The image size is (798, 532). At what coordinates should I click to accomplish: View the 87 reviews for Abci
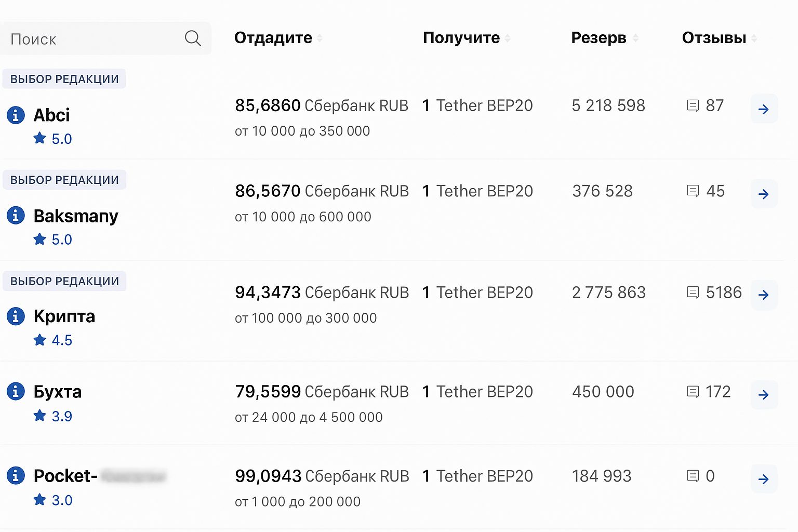coord(706,105)
